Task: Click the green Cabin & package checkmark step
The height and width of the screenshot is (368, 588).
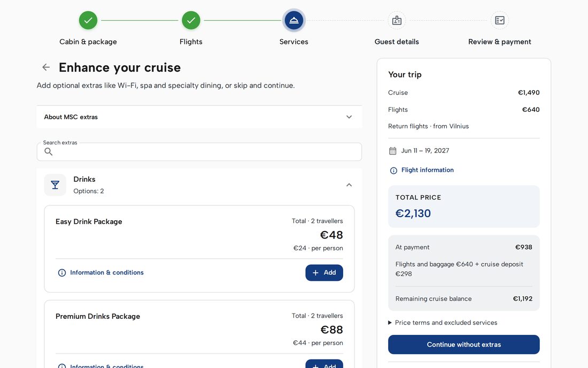Action: click(88, 20)
